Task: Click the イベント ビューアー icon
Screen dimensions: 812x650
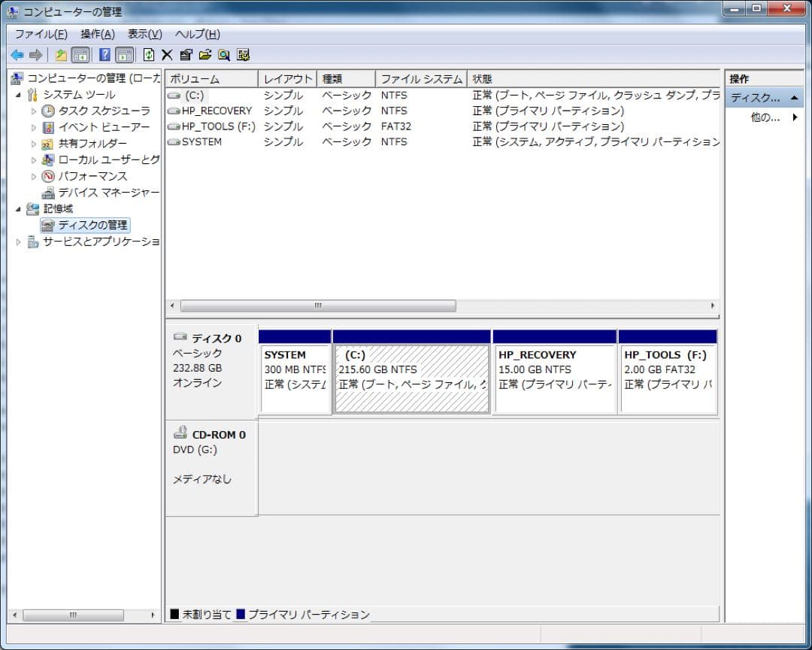Action: tap(48, 127)
